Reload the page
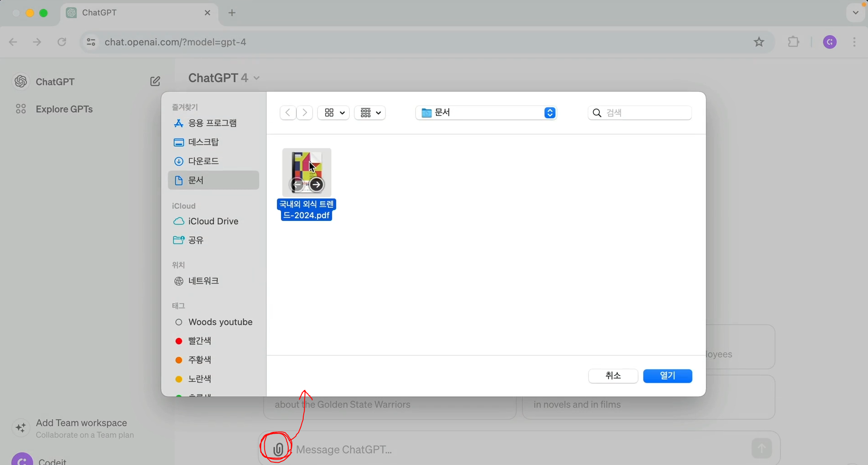This screenshot has height=465, width=868. 62,42
